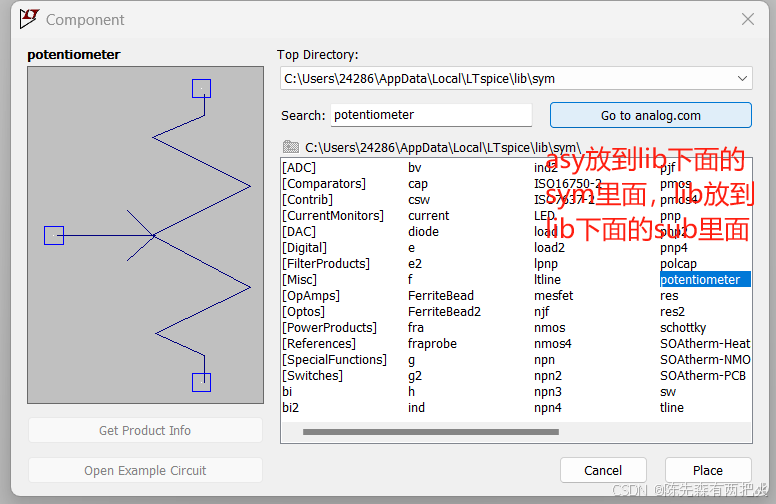The width and height of the screenshot is (776, 504).
Task: Select the SOAtherm-PCB component
Action: [x=703, y=376]
